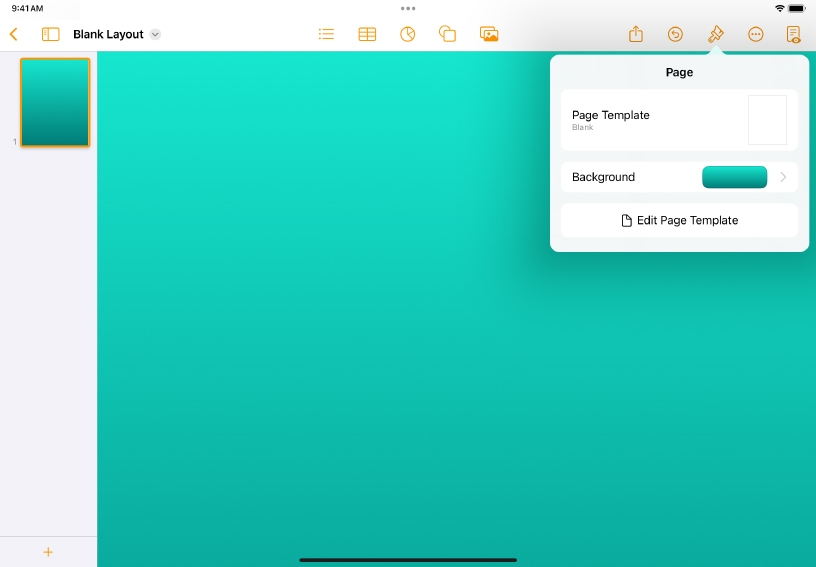Undo the last action
This screenshot has width=816, height=567.
tap(675, 34)
